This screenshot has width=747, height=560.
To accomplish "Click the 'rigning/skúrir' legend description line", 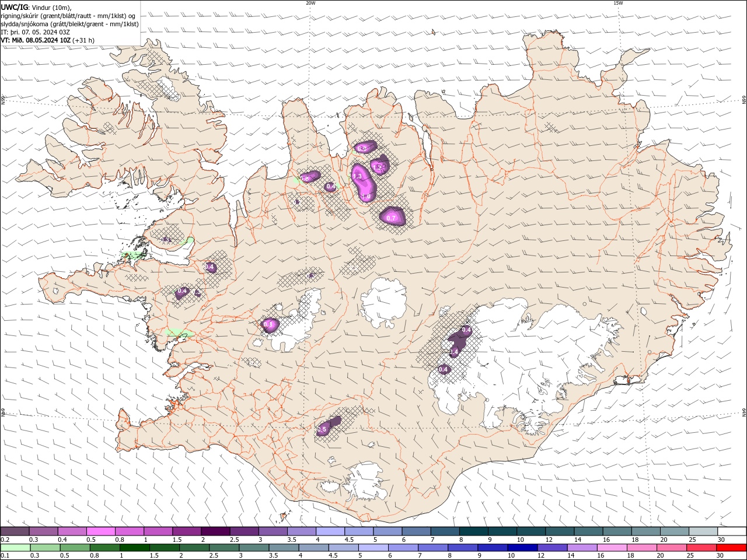I will pyautogui.click(x=69, y=16).
